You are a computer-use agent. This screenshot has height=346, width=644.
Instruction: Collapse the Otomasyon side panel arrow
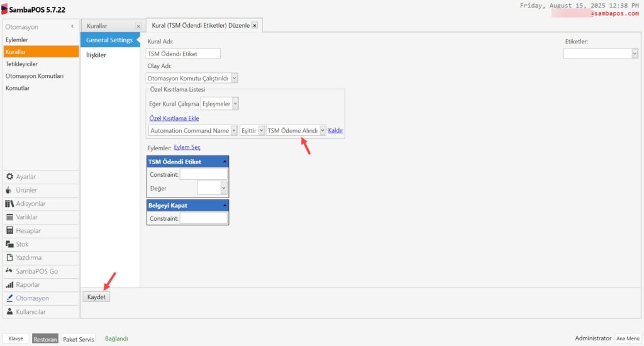(72, 26)
